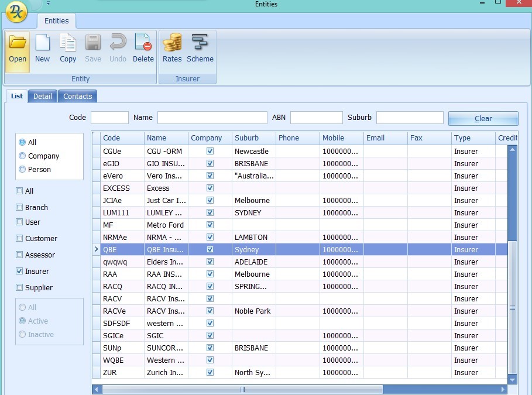Focus the Suburb search field
This screenshot has height=395, width=532.
pyautogui.click(x=410, y=118)
